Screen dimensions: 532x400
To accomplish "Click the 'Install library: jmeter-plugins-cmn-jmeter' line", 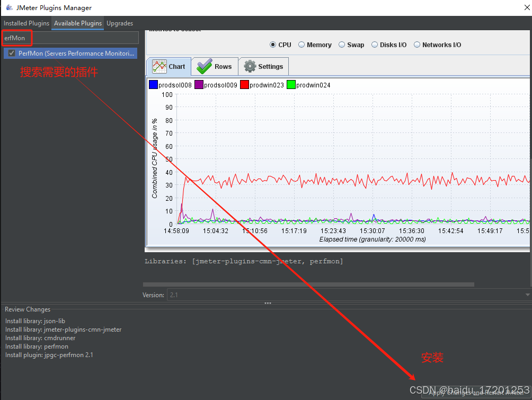I will pos(64,330).
